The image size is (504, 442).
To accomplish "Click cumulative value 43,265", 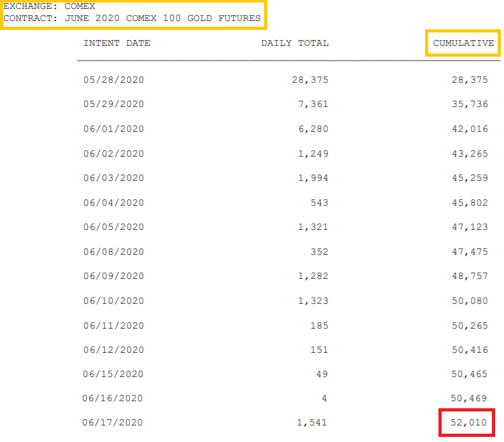I will click(470, 153).
